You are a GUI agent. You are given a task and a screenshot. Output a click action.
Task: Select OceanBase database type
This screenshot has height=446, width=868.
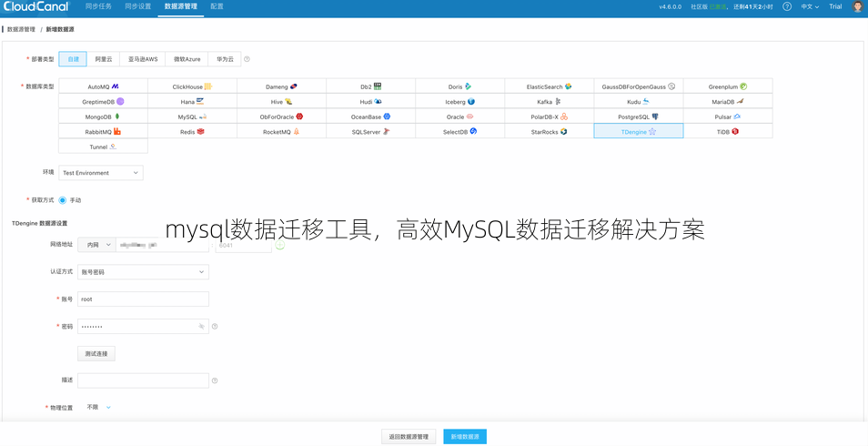point(370,116)
